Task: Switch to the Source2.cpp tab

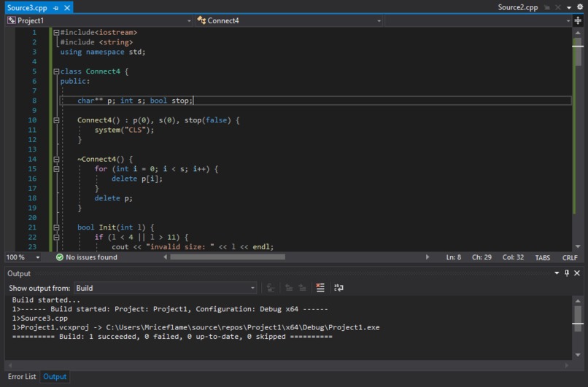Action: coord(517,7)
